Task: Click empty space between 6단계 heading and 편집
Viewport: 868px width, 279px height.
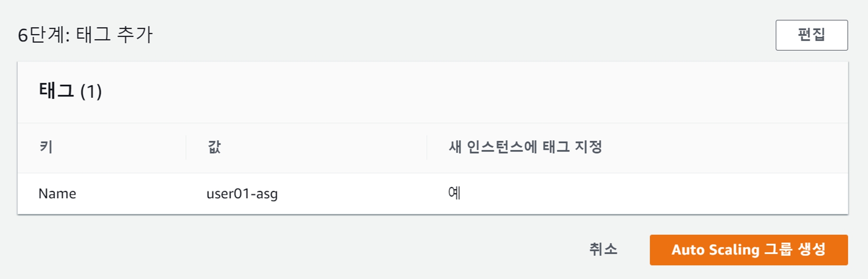Action: [434, 35]
